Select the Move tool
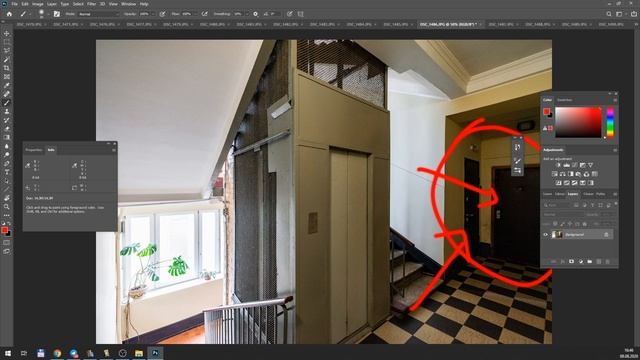Screen dimensions: 640x360 tap(7, 33)
